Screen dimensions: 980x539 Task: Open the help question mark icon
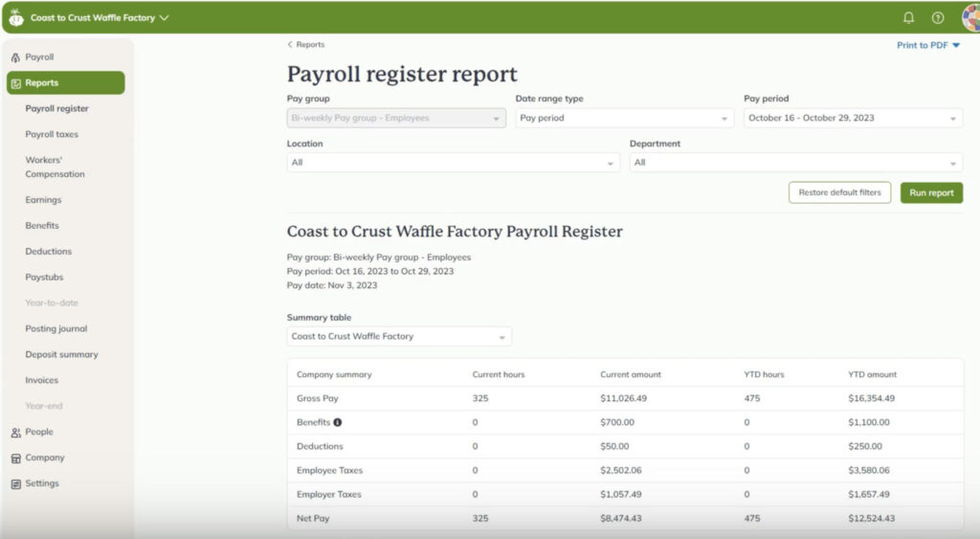tap(937, 17)
